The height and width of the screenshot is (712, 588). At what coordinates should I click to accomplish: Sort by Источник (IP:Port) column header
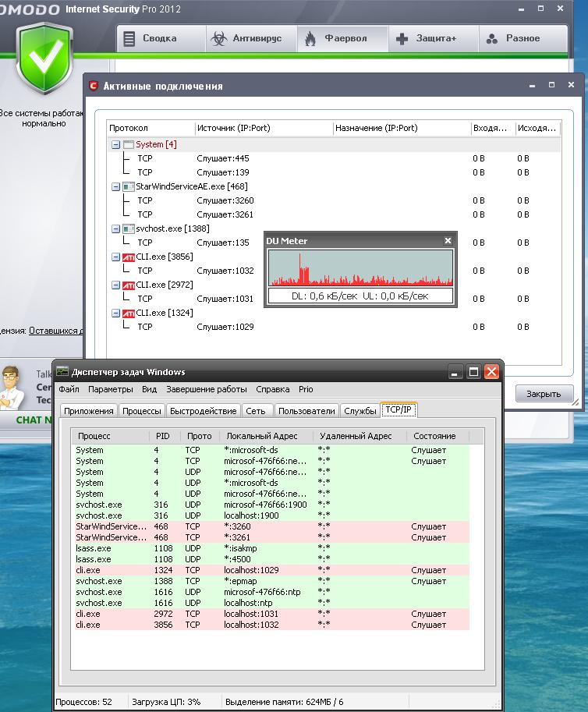tap(264, 128)
